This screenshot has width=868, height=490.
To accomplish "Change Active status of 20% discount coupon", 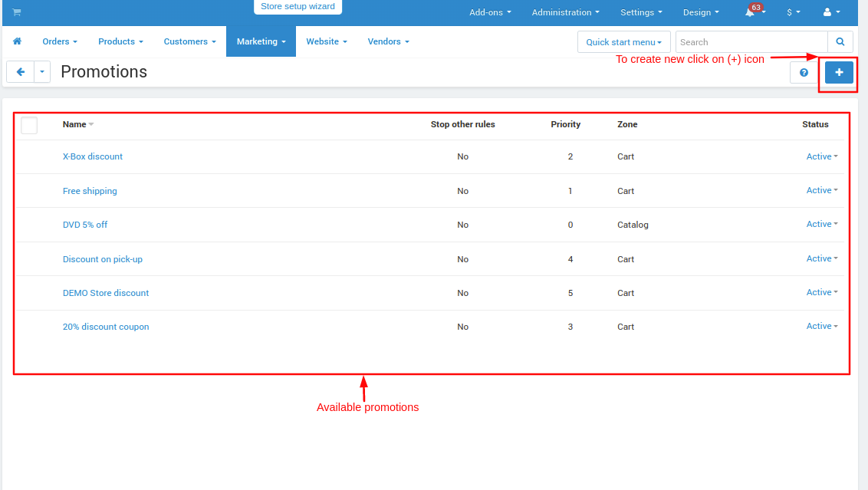I will (821, 327).
